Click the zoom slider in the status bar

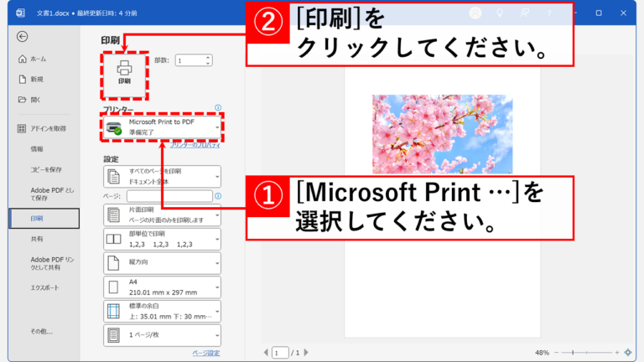tap(586, 353)
